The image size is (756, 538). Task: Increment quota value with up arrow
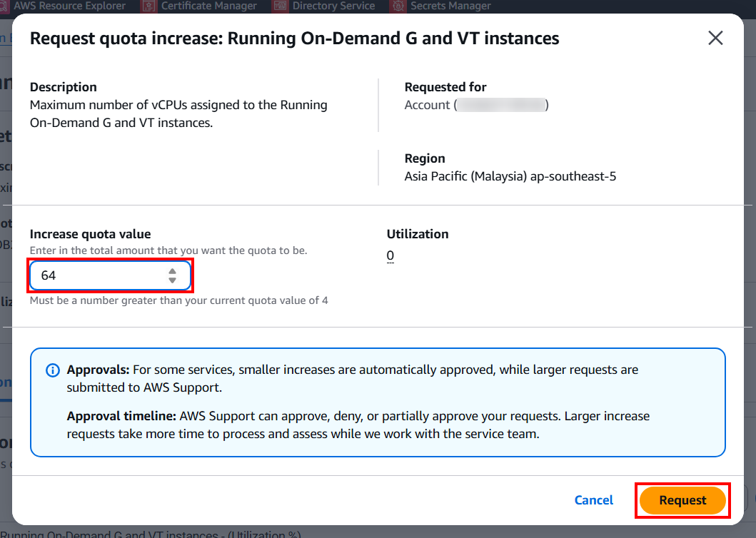click(172, 271)
